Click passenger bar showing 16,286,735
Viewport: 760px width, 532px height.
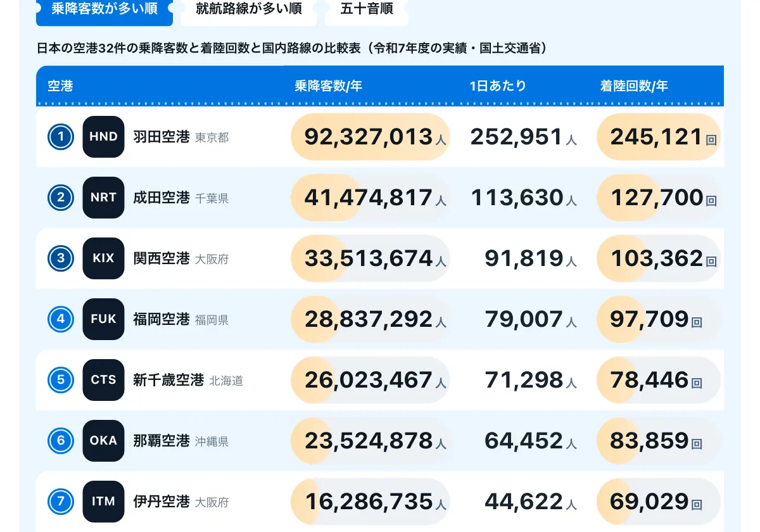[x=370, y=502]
